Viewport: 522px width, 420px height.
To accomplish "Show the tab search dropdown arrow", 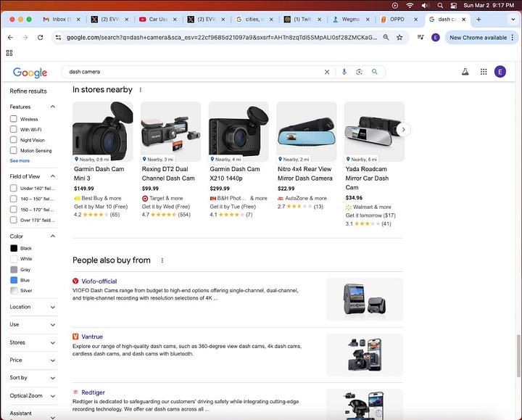I will click(513, 20).
